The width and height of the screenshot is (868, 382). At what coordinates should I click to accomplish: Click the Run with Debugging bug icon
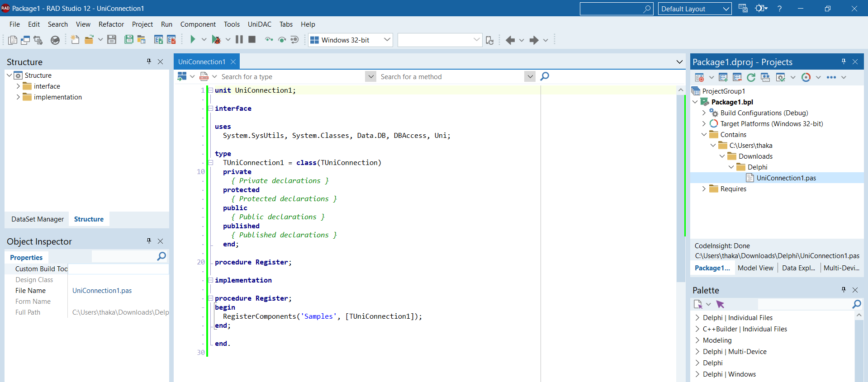(216, 40)
